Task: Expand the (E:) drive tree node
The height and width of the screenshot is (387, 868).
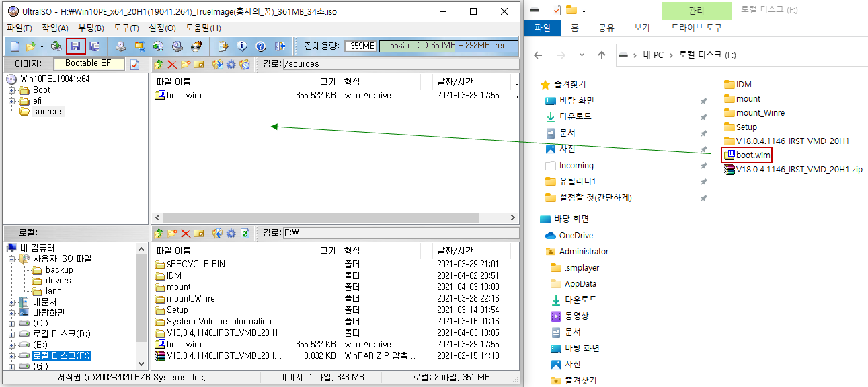Action: pos(12,345)
